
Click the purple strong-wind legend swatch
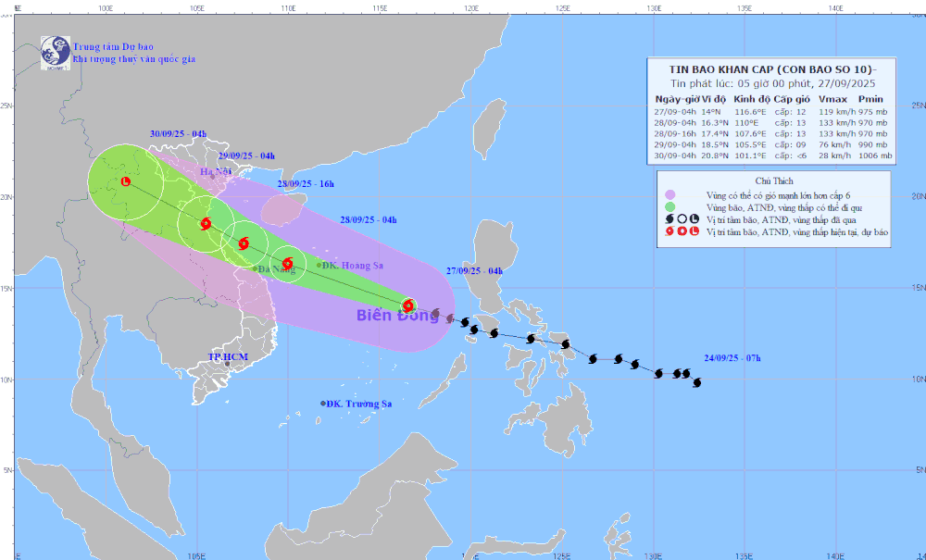tap(669, 195)
